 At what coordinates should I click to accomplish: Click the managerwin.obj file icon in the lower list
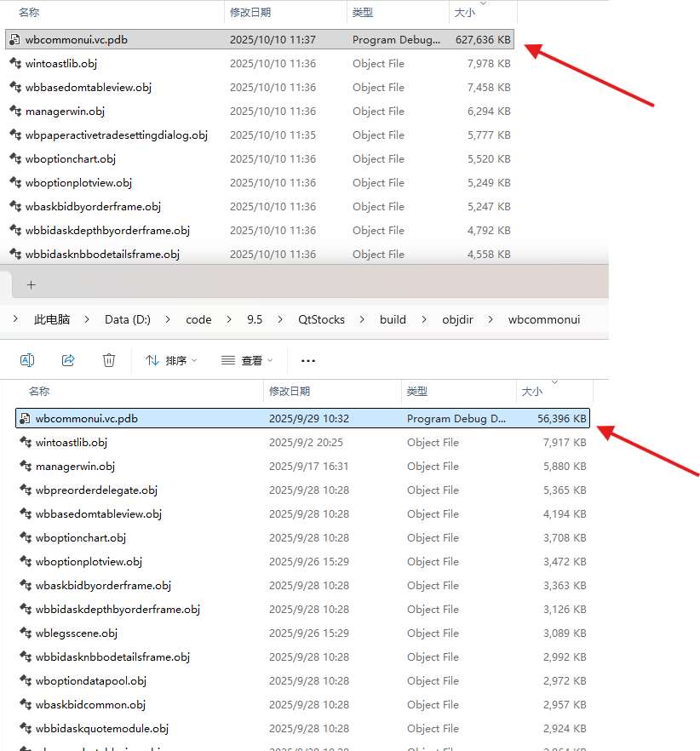click(25, 466)
